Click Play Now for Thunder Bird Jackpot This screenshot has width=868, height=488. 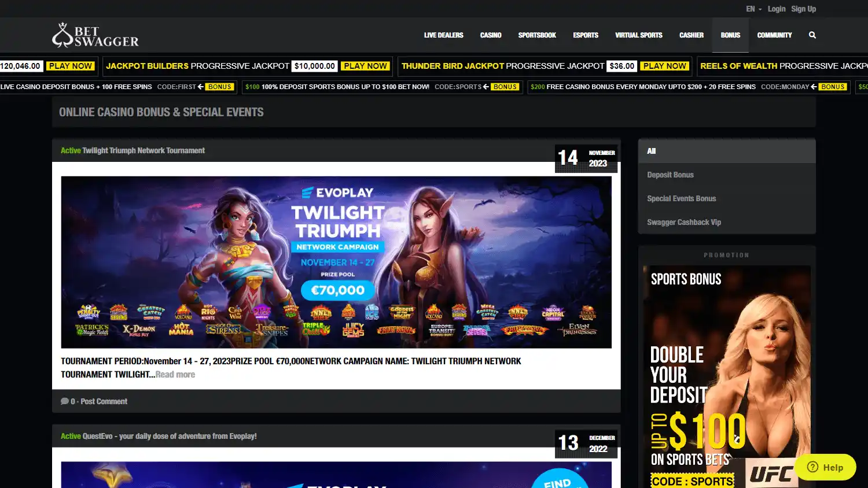[665, 66]
